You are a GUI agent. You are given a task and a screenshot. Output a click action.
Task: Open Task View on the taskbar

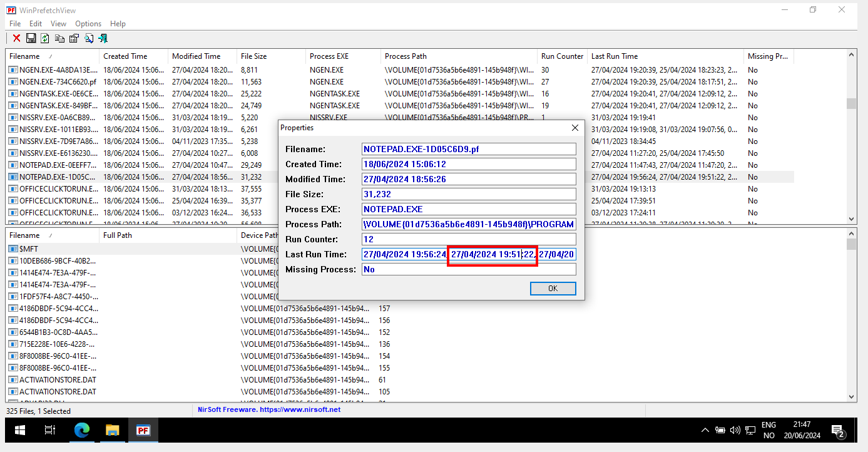coord(50,430)
